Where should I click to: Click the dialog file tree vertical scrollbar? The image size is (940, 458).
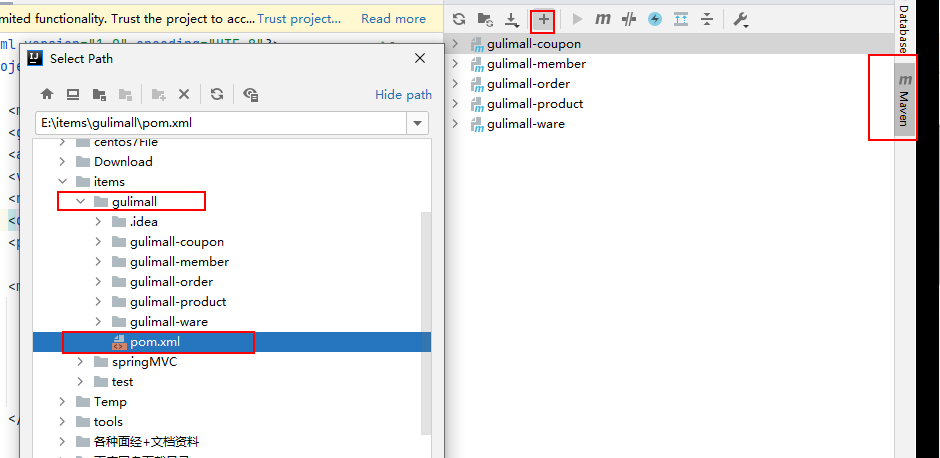pyautogui.click(x=426, y=323)
